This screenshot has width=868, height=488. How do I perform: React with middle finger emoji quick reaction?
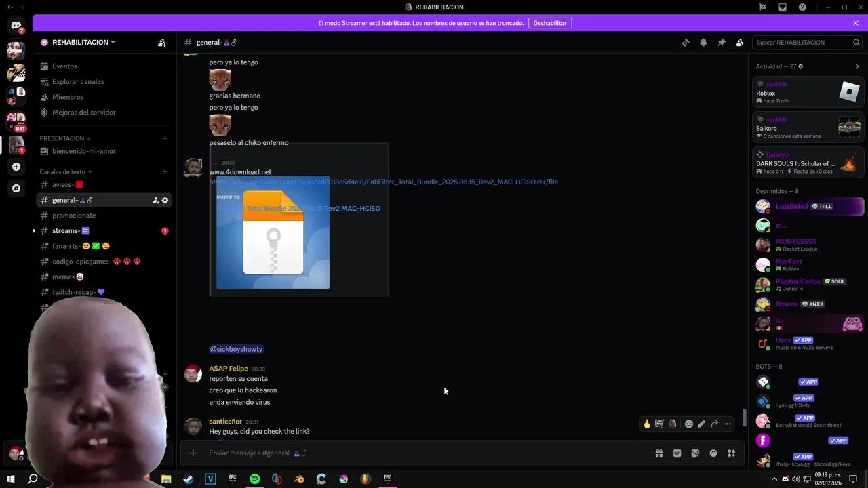(x=647, y=424)
